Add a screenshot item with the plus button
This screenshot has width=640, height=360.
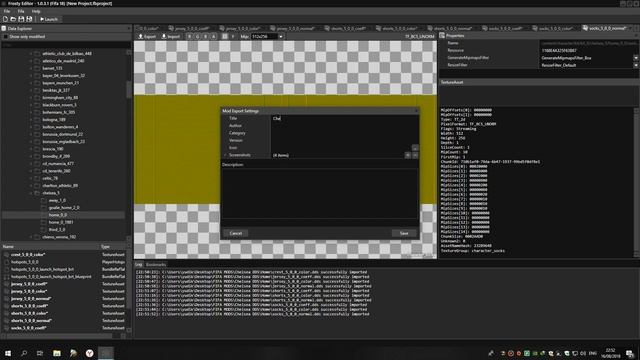(x=407, y=155)
